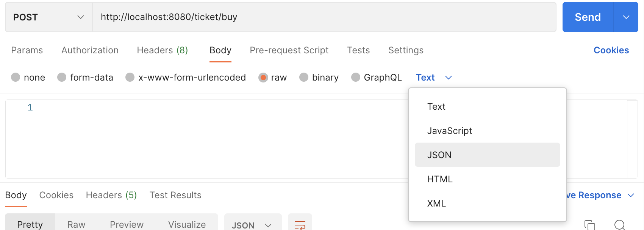Open the POST method dropdown
The height and width of the screenshot is (230, 644).
coord(48,17)
